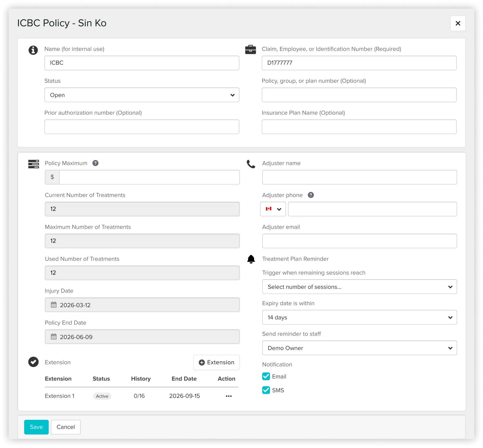Click the End Date column header
Image resolution: width=483 pixels, height=448 pixels.
click(x=184, y=379)
